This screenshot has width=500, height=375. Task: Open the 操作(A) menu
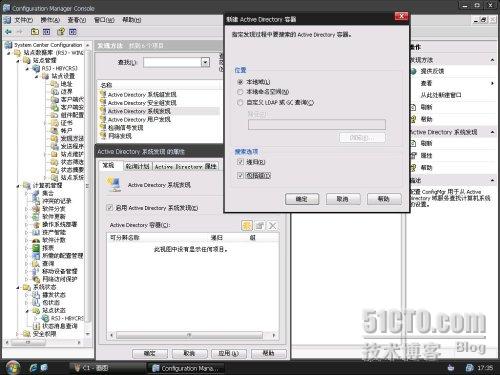click(x=50, y=20)
